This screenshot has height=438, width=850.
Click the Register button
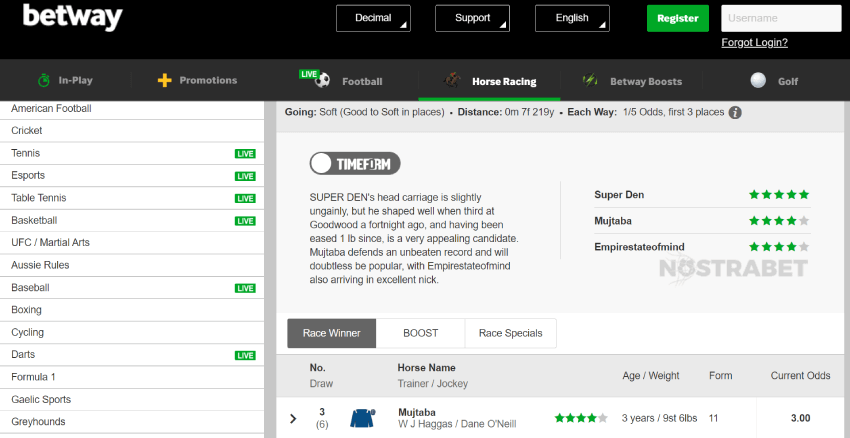(678, 18)
